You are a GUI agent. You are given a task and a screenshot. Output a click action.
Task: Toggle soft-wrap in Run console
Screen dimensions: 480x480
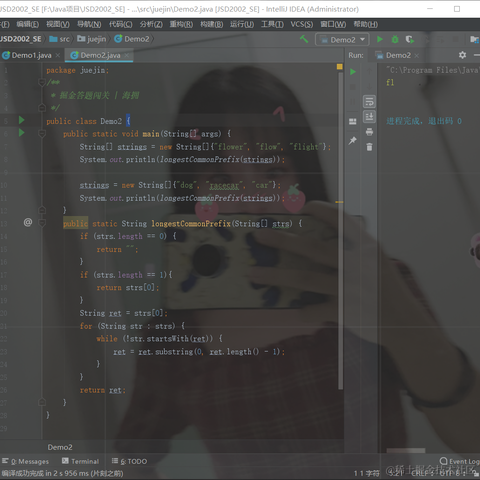pyautogui.click(x=369, y=102)
